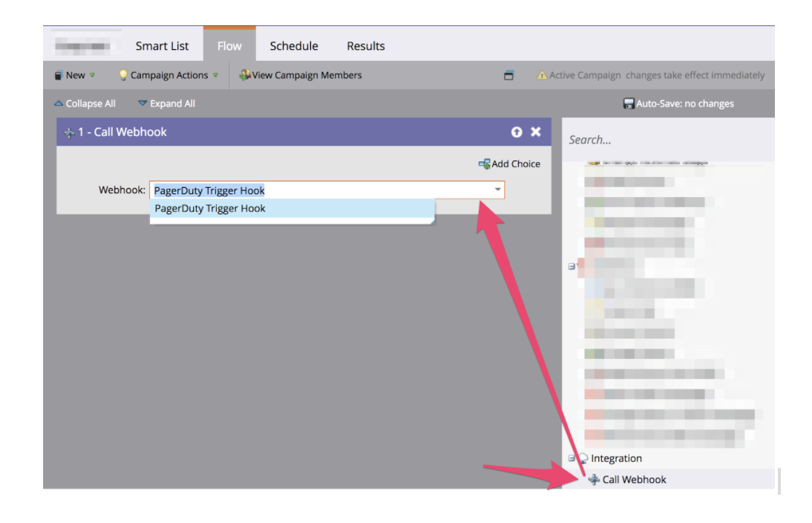Select PagerDuty Trigger Hook list option
Image resolution: width=812 pixels, height=523 pixels.
[x=210, y=209]
